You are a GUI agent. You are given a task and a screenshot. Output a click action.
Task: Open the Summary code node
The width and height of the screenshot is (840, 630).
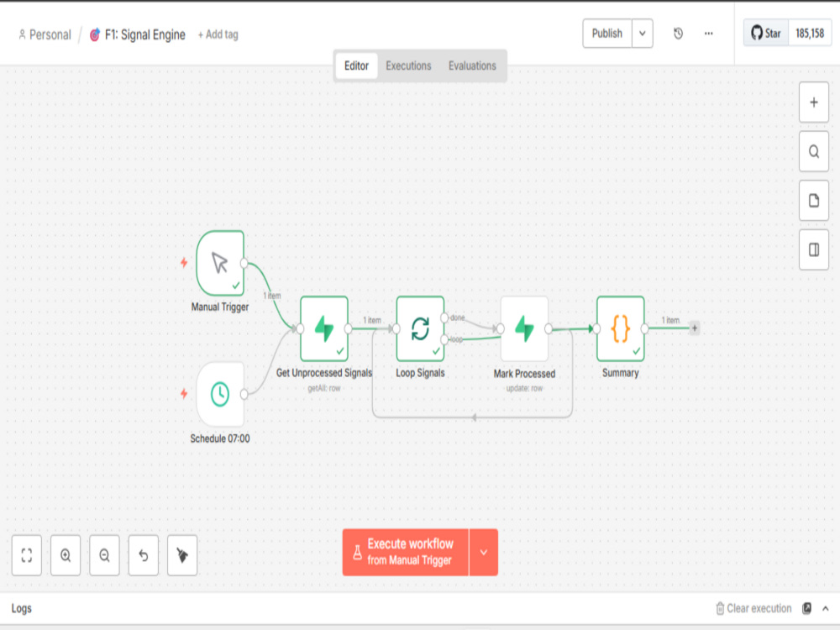click(x=621, y=328)
